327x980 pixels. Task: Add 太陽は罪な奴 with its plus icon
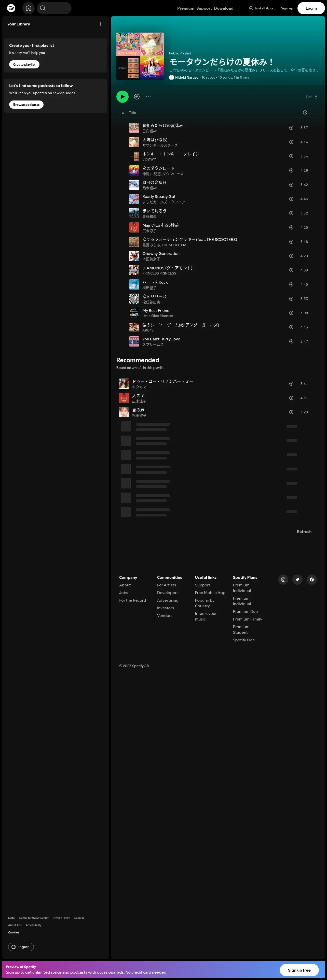291,142
